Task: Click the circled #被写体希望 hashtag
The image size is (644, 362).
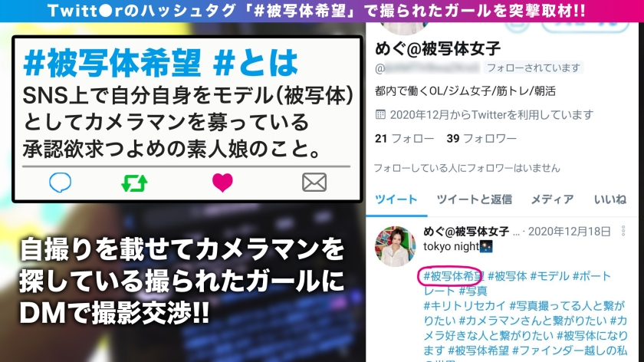Action: (x=453, y=276)
